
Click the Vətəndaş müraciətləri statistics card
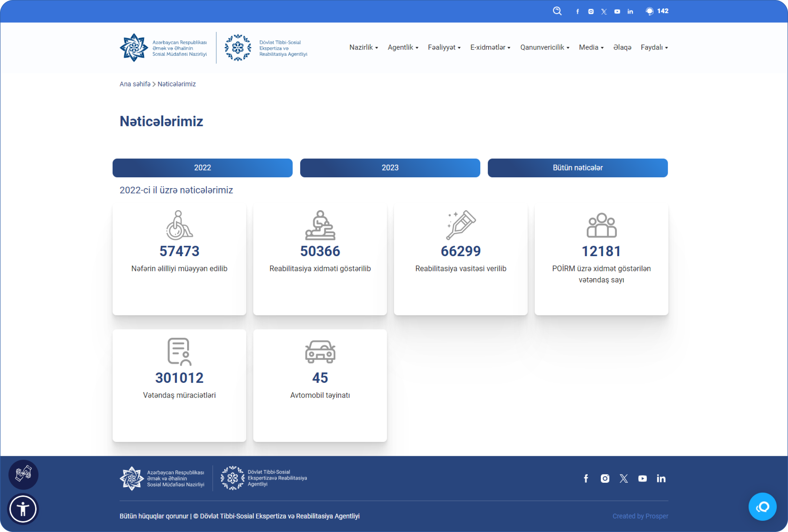(x=179, y=385)
